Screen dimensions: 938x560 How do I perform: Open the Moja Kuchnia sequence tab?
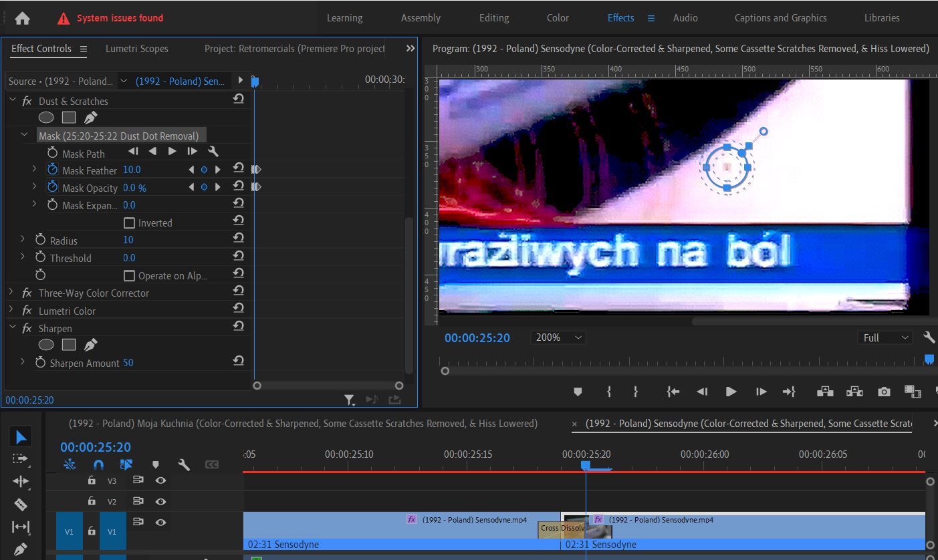pyautogui.click(x=303, y=423)
